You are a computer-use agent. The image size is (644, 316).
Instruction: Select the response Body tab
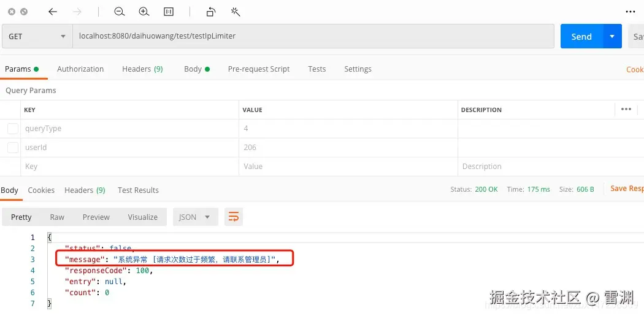tap(9, 190)
